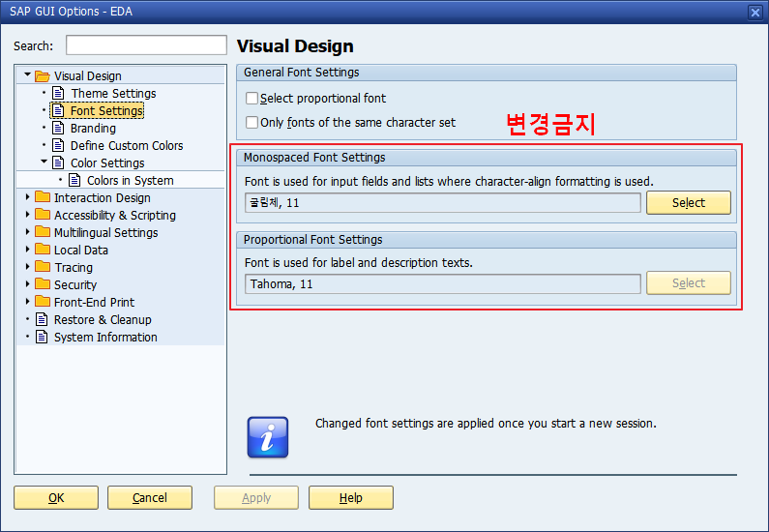
Task: Click the Local Data folder icon
Action: tap(43, 250)
